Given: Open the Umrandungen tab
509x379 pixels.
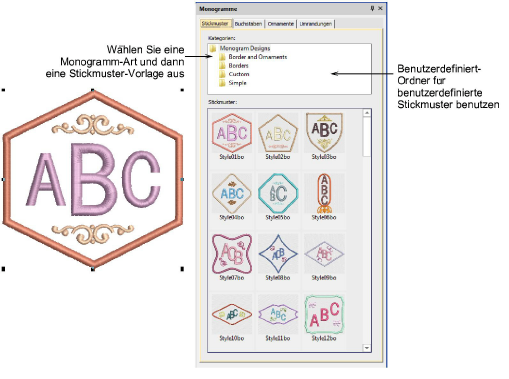Looking at the screenshot, I should (315, 24).
